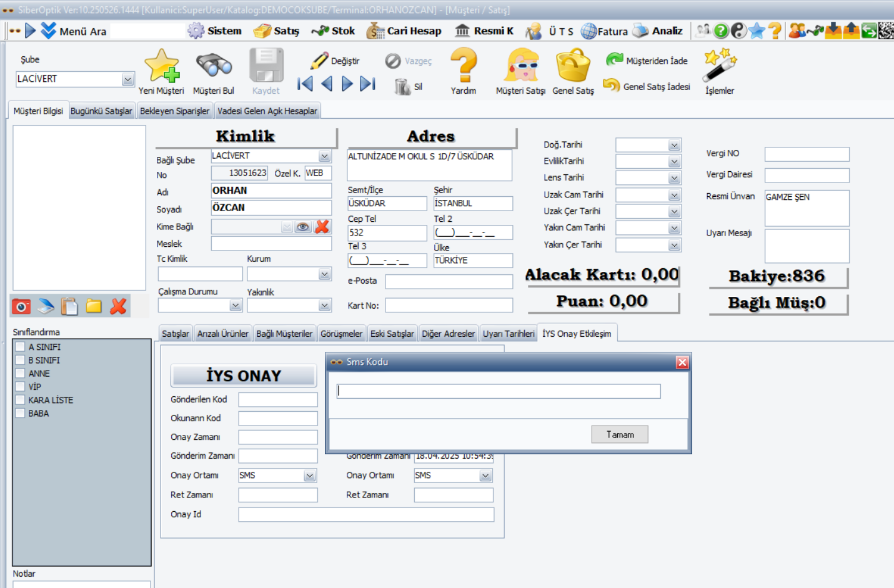This screenshot has width=894, height=588.
Task: Click the Bağlı Müş:0 button
Action: point(778,304)
